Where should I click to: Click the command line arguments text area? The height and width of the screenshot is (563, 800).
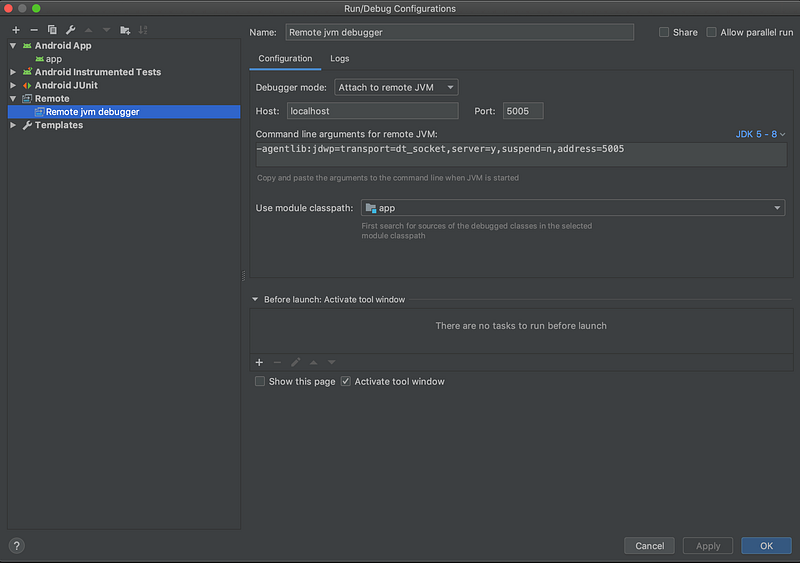521,154
